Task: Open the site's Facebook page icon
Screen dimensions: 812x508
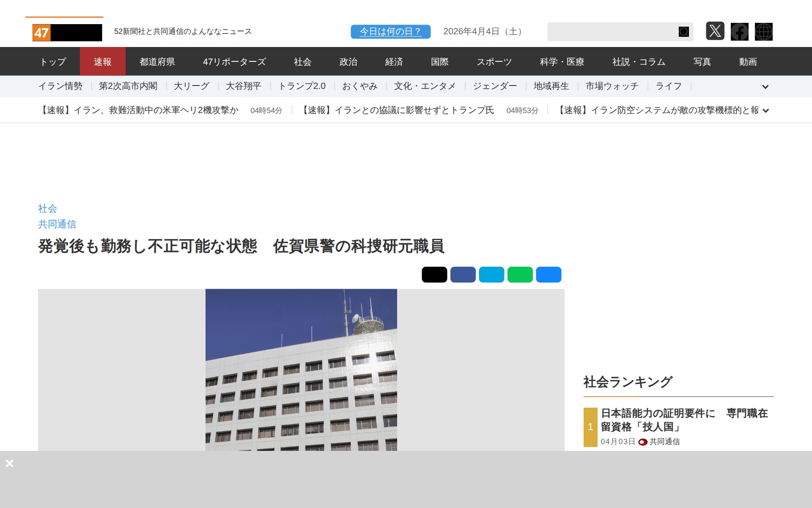Action: pyautogui.click(x=739, y=31)
